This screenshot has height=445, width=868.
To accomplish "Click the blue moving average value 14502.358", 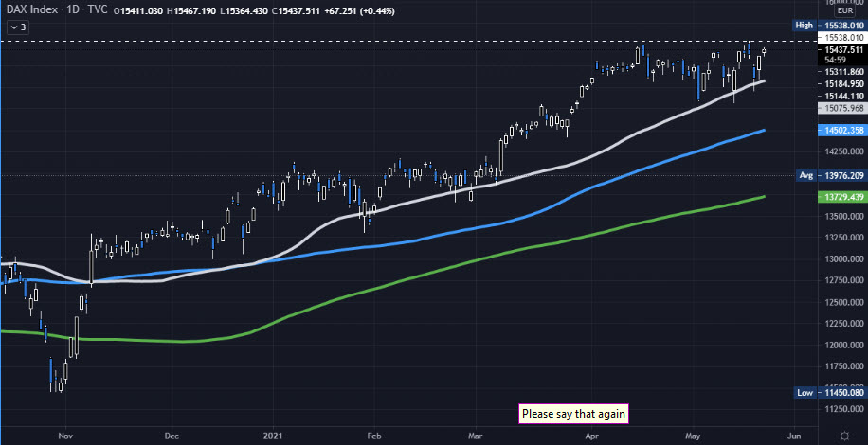I will pyautogui.click(x=841, y=131).
